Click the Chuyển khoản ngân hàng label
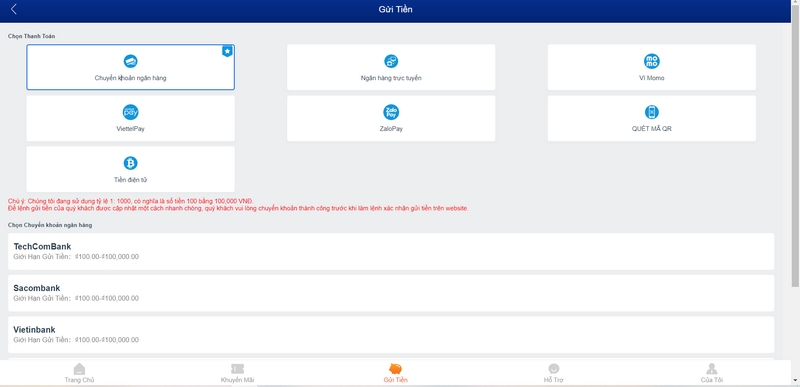 (131, 79)
